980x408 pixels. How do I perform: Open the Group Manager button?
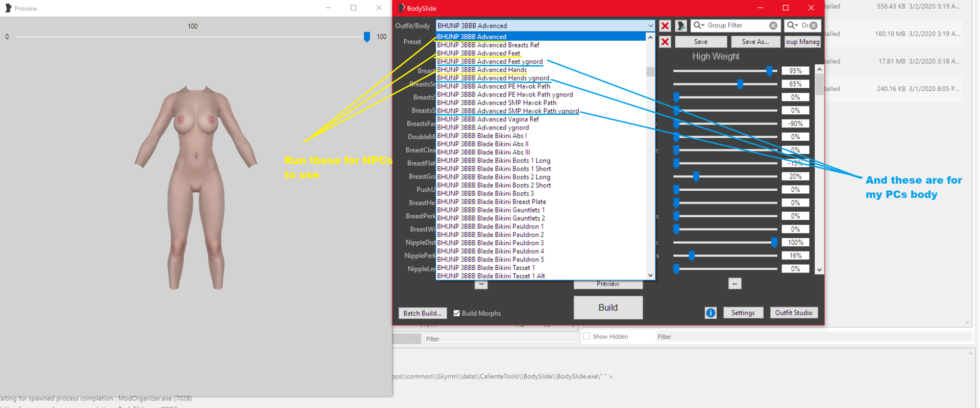[802, 42]
